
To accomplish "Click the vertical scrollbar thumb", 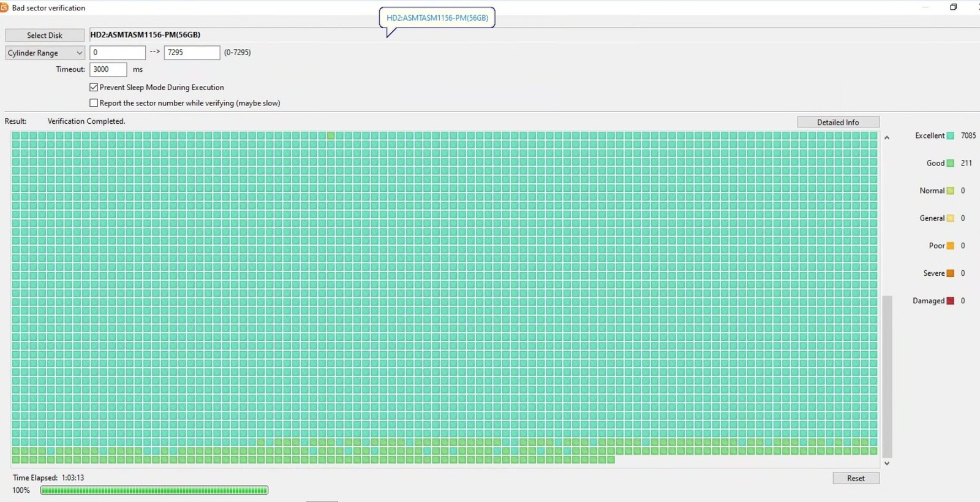I will [887, 376].
